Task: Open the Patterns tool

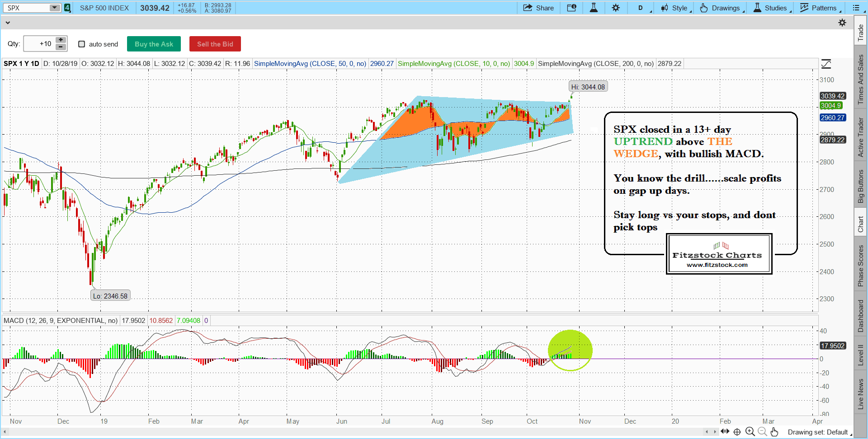Action: (819, 8)
